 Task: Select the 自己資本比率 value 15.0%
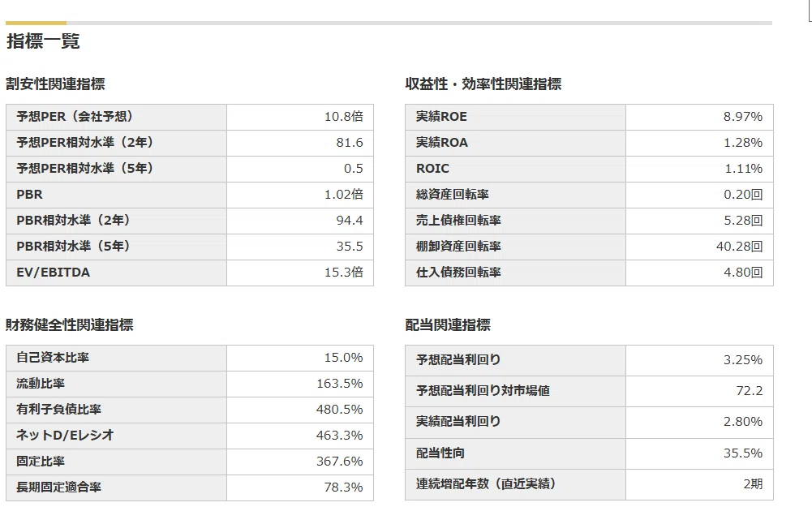343,357
